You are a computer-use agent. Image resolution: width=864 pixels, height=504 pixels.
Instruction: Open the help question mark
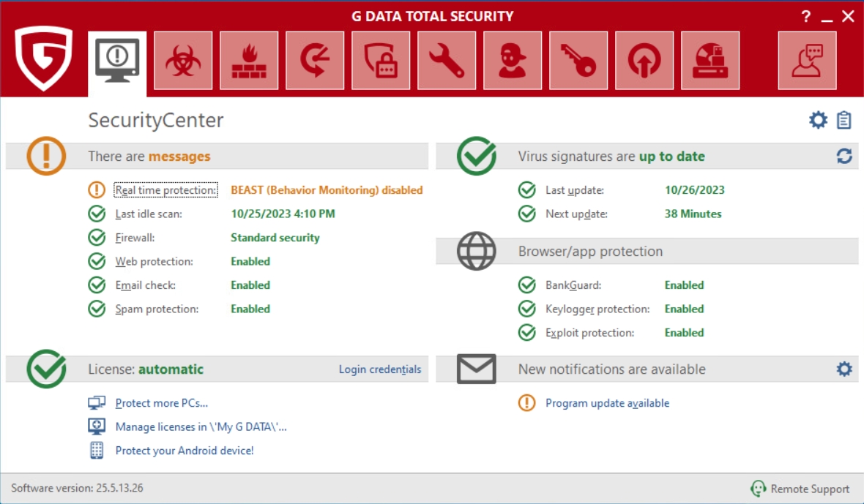tap(806, 17)
